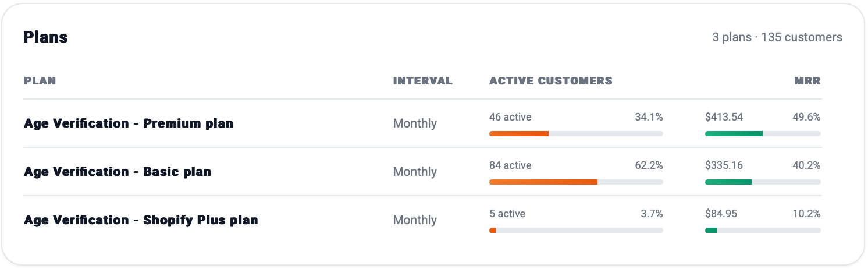This screenshot has height=269, width=868.
Task: Click the Basic plan active customers bar
Action: [576, 182]
